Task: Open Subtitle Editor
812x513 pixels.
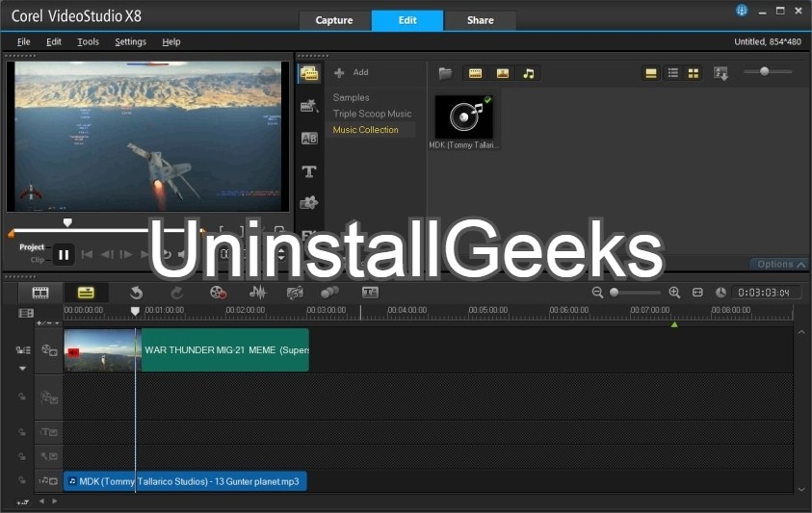Action: coord(370,293)
